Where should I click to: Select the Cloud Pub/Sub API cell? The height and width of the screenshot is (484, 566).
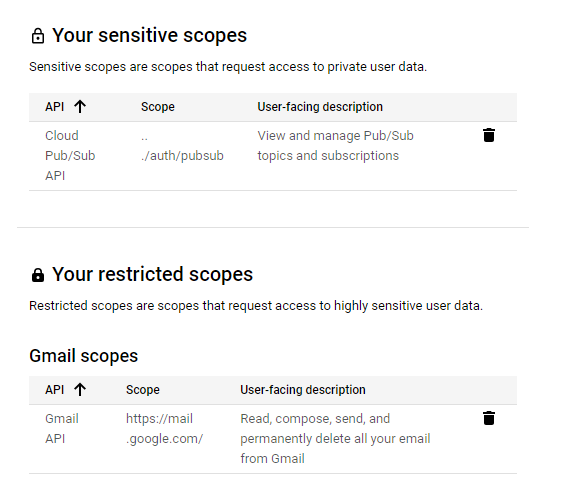click(x=70, y=156)
